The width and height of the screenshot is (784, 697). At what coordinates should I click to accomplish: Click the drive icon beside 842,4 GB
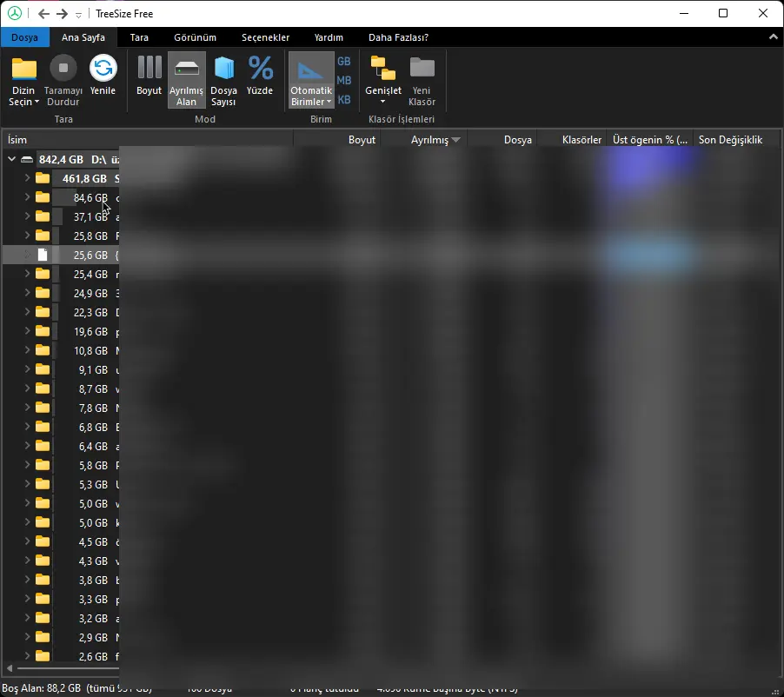coord(27,160)
